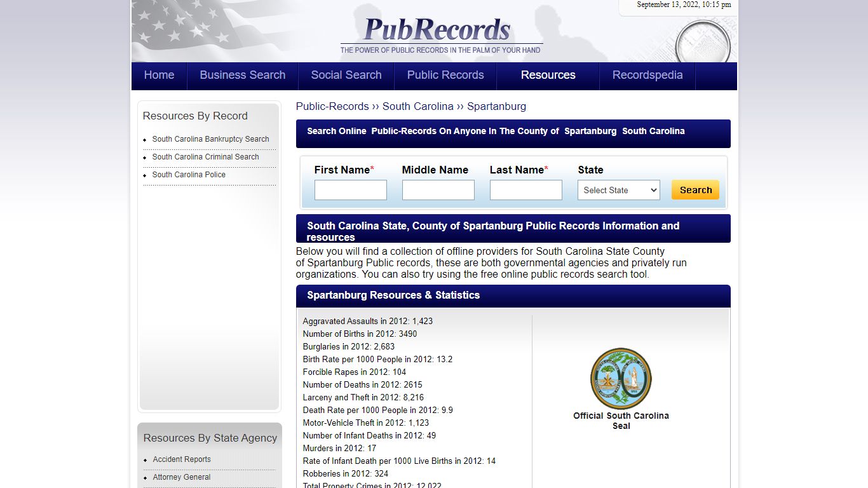The height and width of the screenshot is (488, 868).
Task: Open Accident Reports link
Action: pyautogui.click(x=182, y=459)
